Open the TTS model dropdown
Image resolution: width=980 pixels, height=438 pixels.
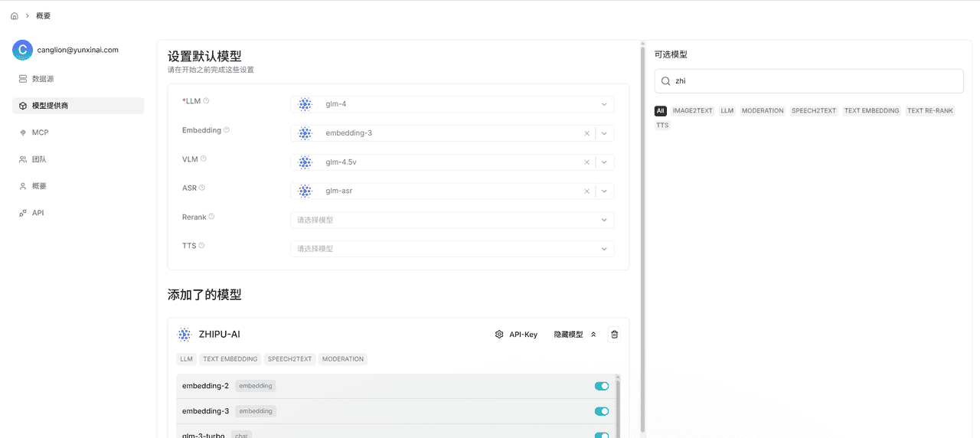(452, 249)
